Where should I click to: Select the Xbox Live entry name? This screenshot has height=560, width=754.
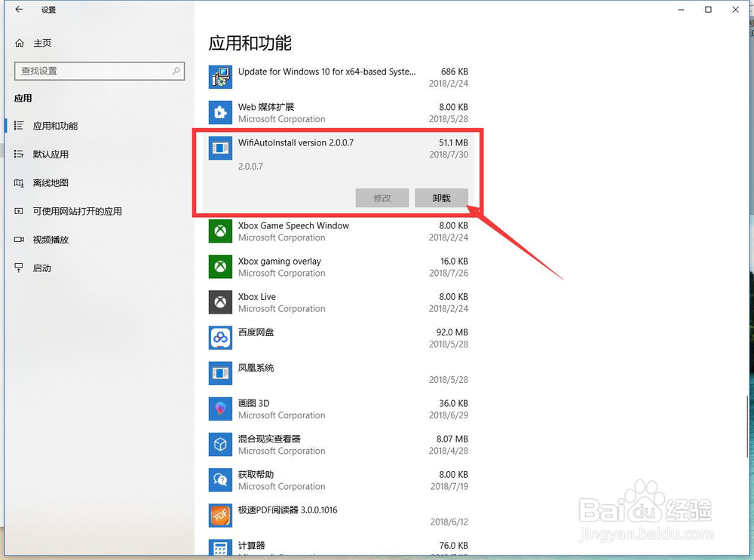pos(257,297)
